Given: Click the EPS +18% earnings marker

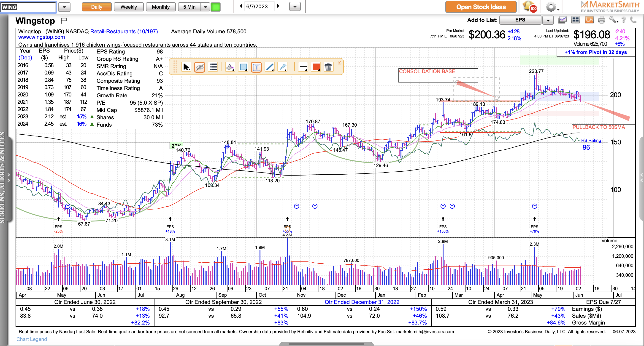Looking at the screenshot, I should tap(170, 229).
